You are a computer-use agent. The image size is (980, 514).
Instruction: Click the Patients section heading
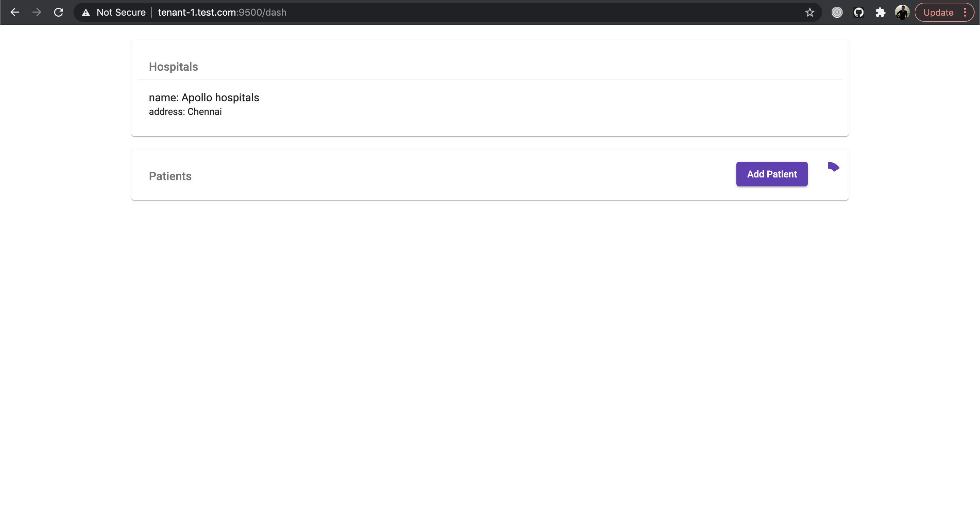tap(170, 176)
